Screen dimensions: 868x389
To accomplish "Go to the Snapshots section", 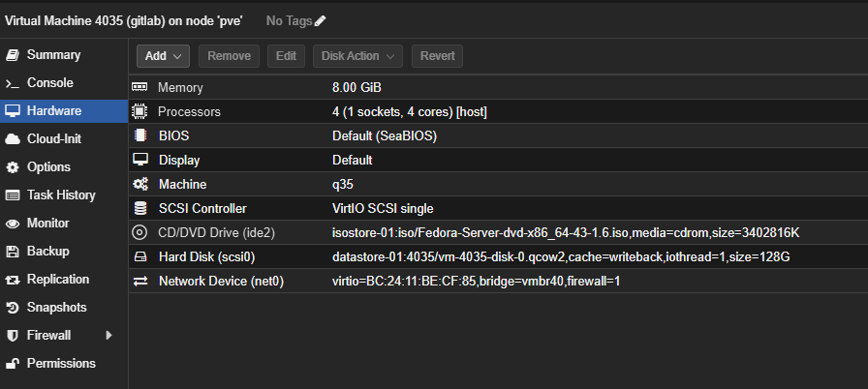I will 56,308.
